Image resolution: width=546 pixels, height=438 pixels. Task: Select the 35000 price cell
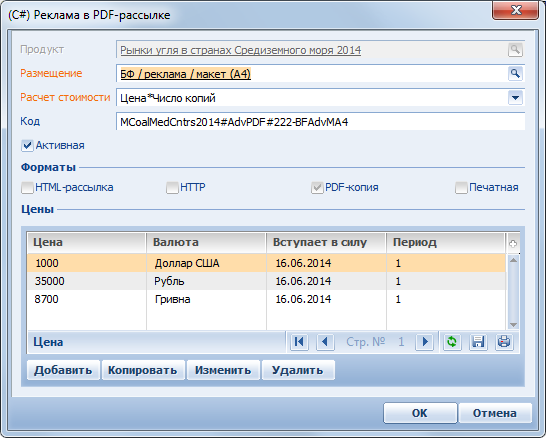87,281
